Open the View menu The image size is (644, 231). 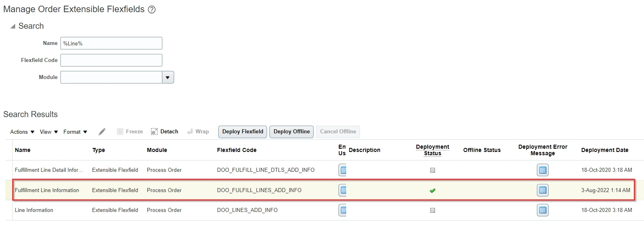(49, 132)
